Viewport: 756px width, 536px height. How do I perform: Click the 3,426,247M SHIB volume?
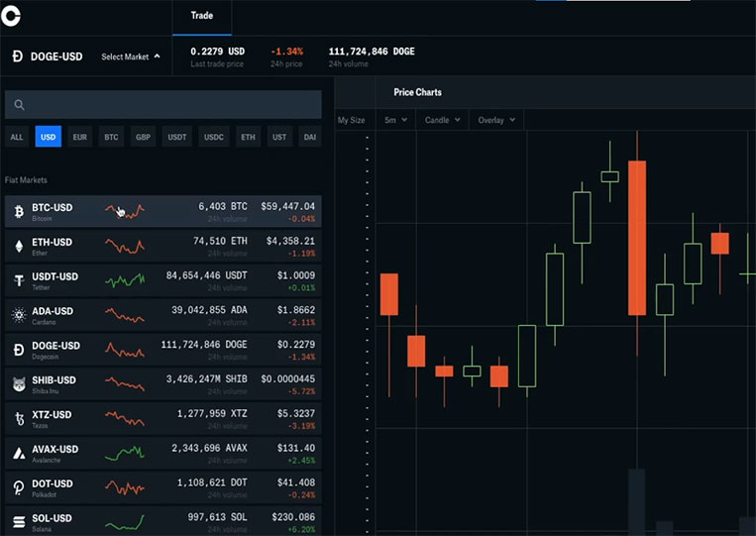(x=206, y=378)
